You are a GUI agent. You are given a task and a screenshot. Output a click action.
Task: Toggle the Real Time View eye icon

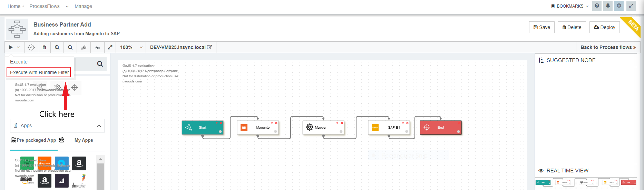coord(541,171)
